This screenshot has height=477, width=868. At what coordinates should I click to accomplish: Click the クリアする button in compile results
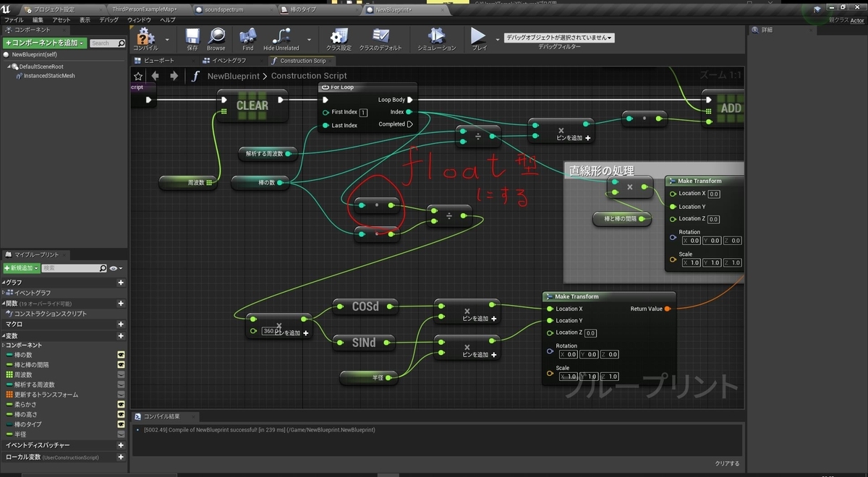click(x=727, y=463)
